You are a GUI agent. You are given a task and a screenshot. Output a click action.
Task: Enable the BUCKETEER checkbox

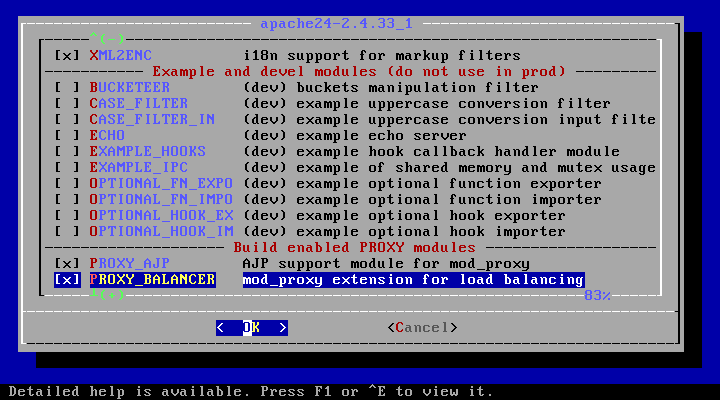pos(67,87)
